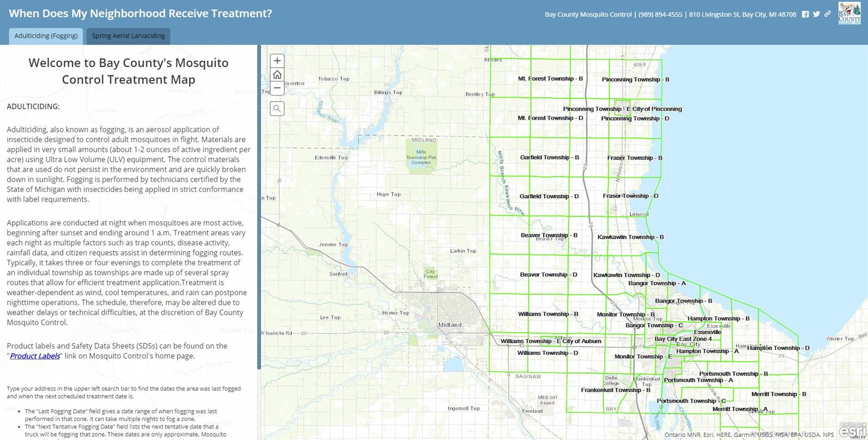Viewport: 868px width, 440px height.
Task: Reset map to home extent
Action: (277, 74)
